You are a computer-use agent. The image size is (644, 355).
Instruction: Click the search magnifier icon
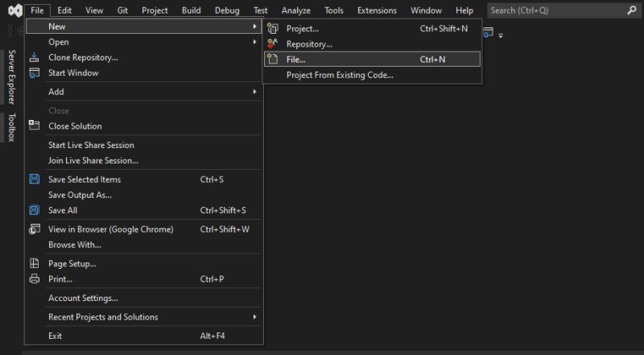pos(632,10)
